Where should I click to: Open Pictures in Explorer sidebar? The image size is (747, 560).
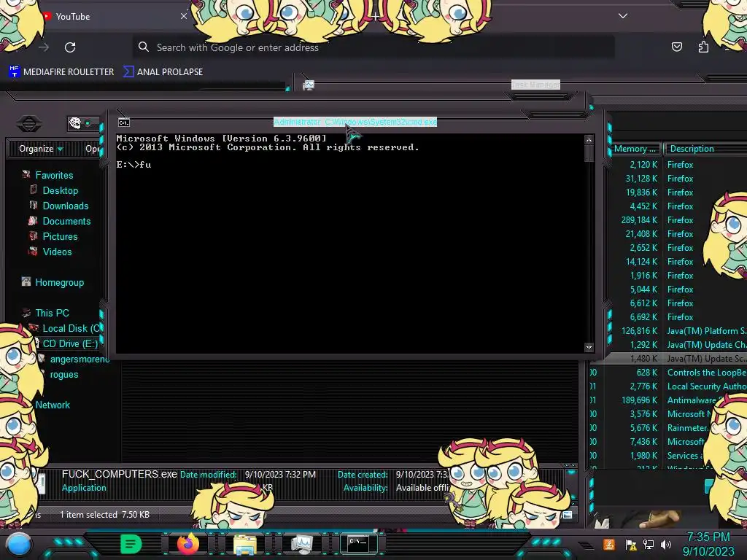click(60, 236)
